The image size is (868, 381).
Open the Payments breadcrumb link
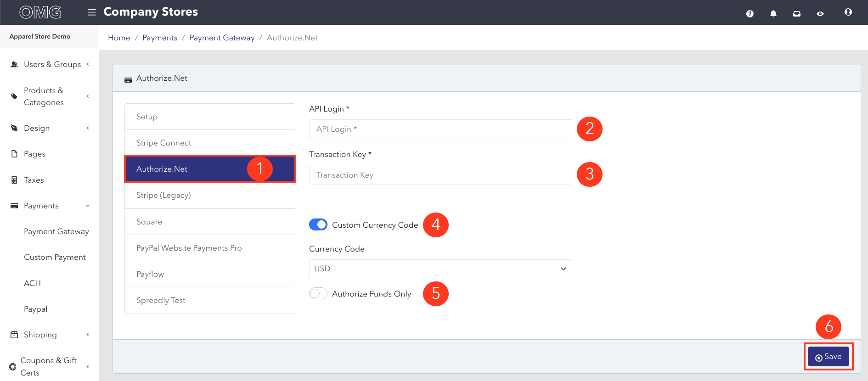pos(160,38)
